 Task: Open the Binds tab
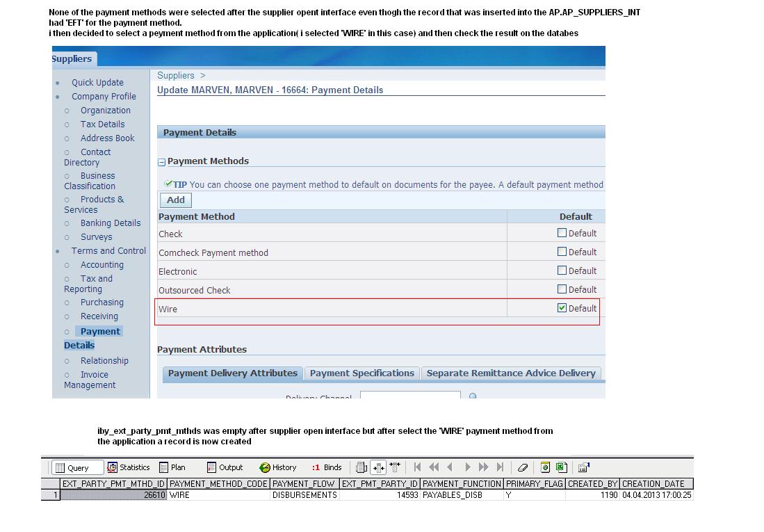(327, 467)
